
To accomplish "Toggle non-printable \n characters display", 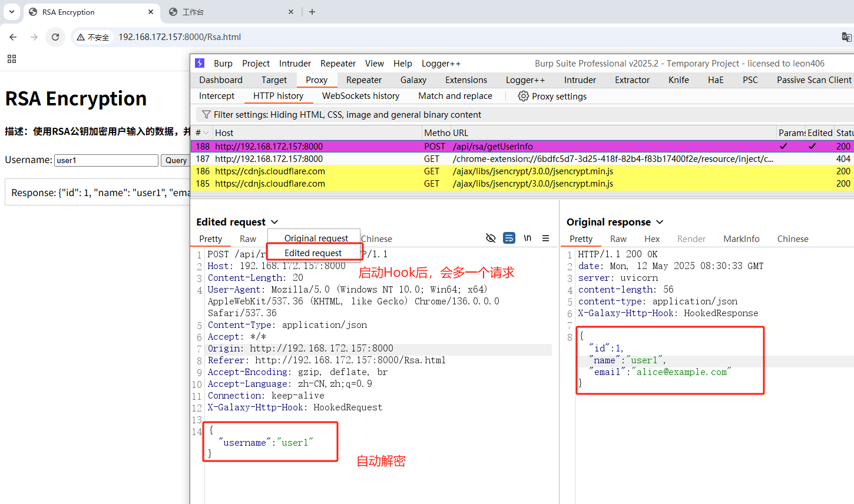I will 528,238.
